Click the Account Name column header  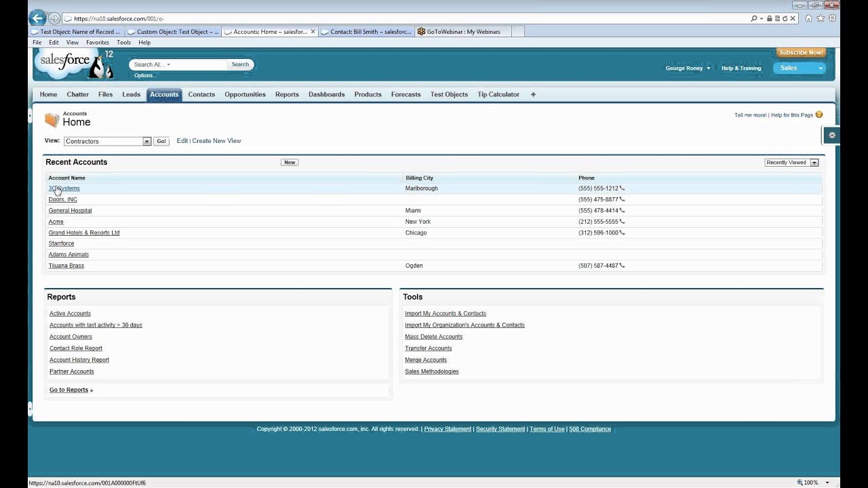[x=67, y=178]
